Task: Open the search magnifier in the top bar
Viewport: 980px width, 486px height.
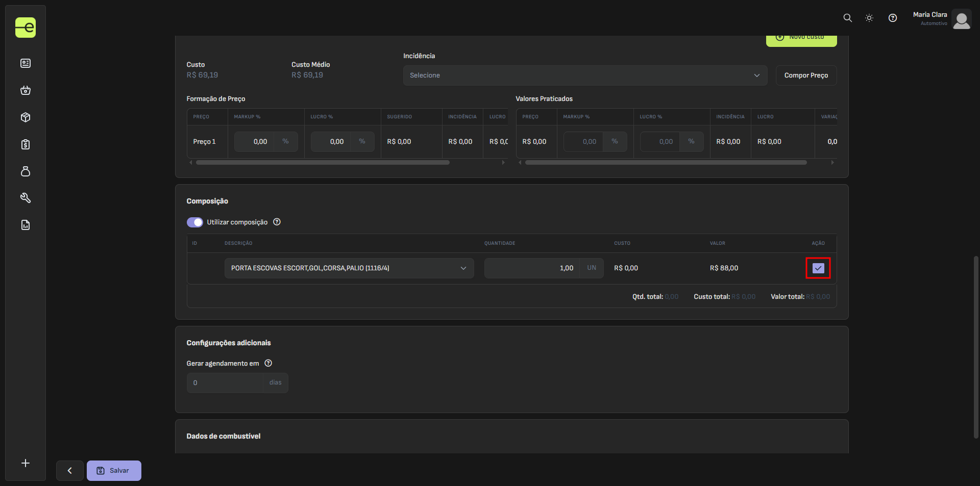Action: [847, 18]
